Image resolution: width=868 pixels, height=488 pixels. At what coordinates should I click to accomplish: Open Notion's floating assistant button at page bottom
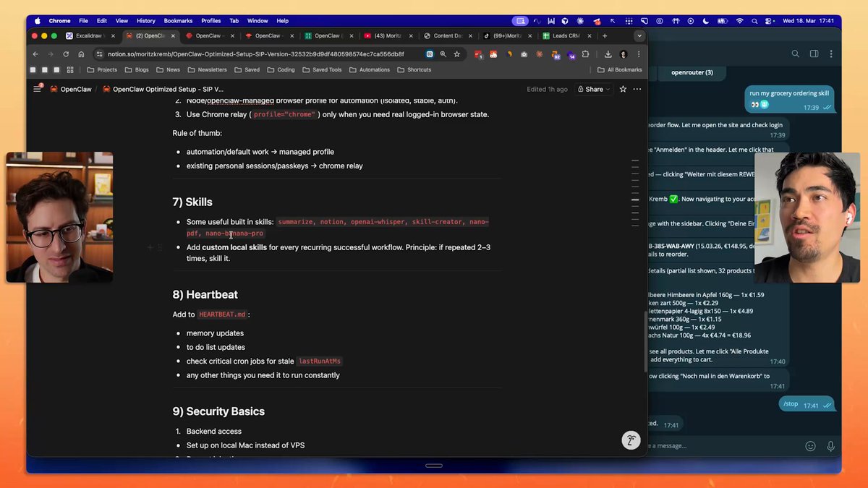click(x=631, y=440)
